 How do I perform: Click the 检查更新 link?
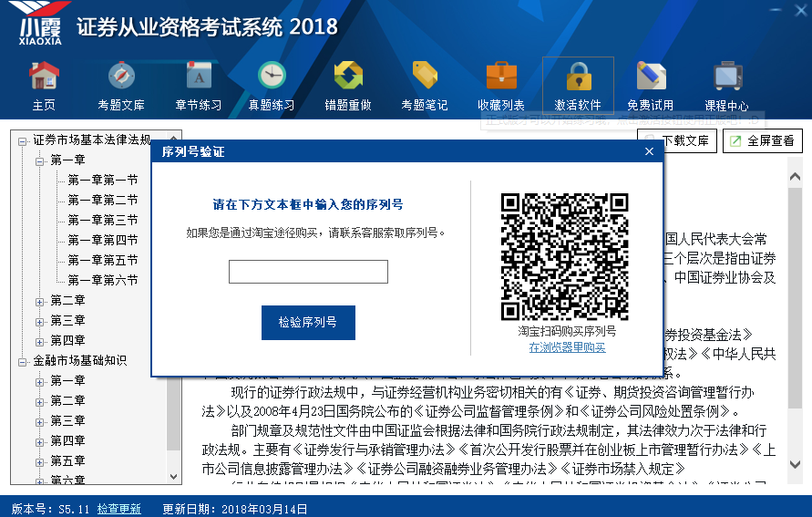118,509
